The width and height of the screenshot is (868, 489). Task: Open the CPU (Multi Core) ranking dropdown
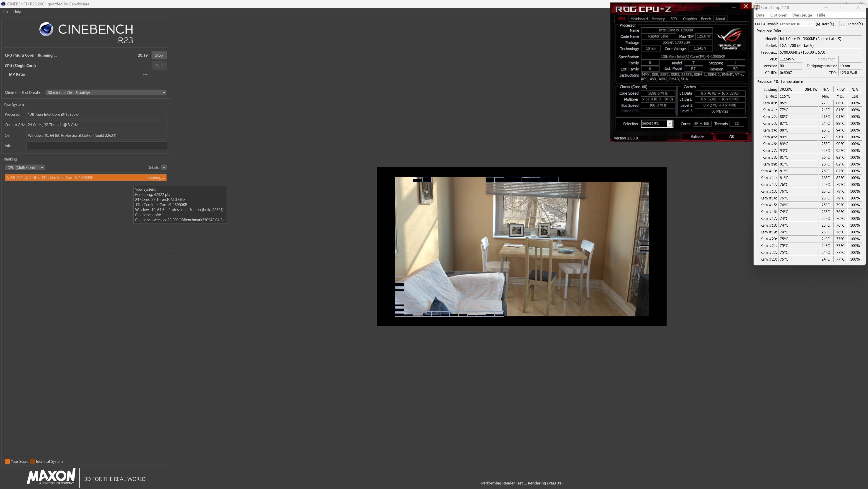[x=25, y=167]
